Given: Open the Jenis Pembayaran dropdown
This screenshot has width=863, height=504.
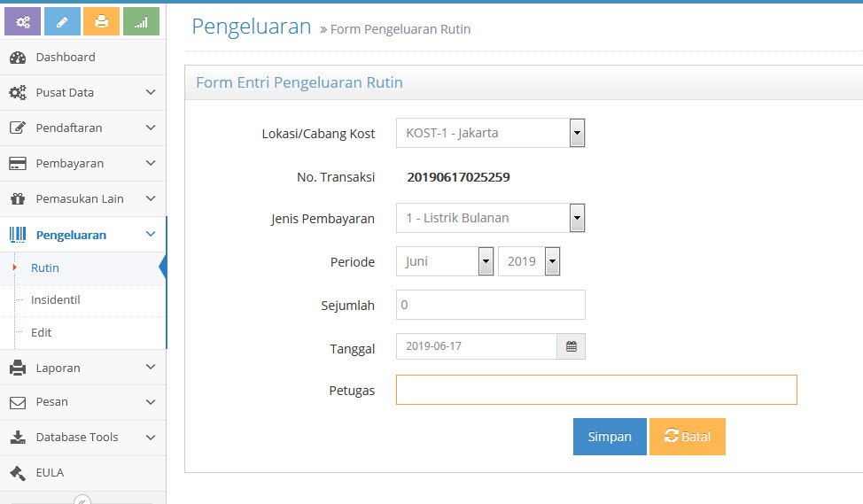Looking at the screenshot, I should pos(490,218).
